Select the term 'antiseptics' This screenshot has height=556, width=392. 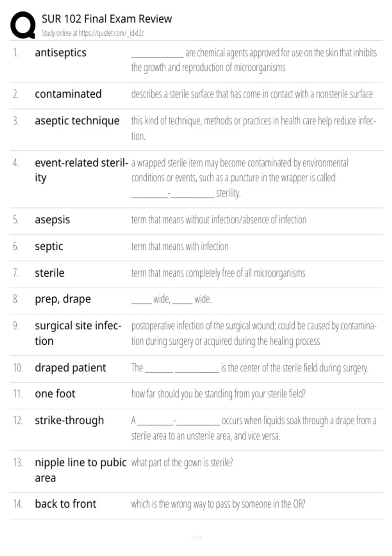61,53
